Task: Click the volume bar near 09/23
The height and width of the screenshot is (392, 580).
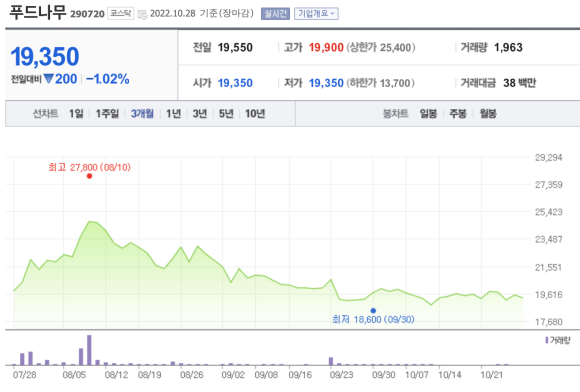Action: (x=331, y=361)
